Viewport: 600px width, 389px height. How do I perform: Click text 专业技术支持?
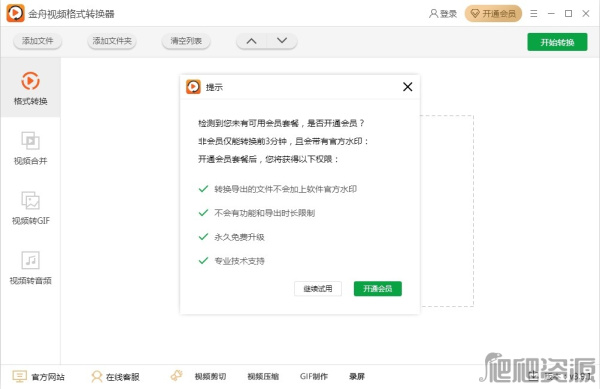(239, 261)
